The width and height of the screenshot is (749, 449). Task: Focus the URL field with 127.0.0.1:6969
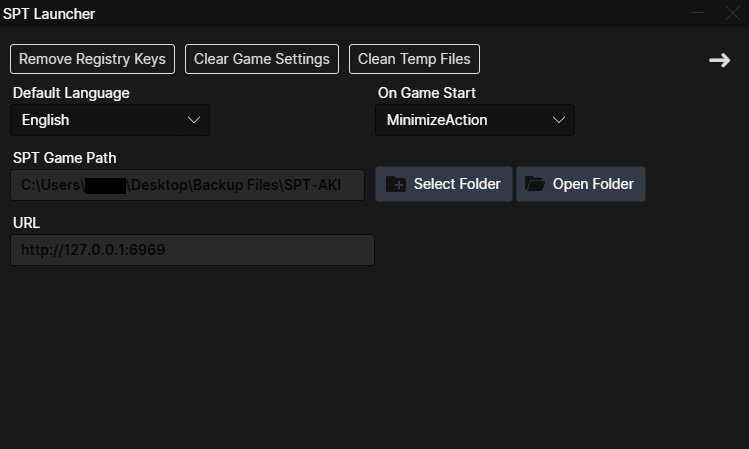coord(193,250)
